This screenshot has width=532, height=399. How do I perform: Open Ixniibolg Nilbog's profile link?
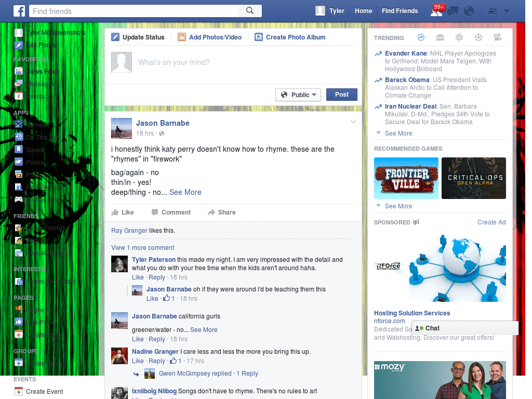pyautogui.click(x=154, y=391)
